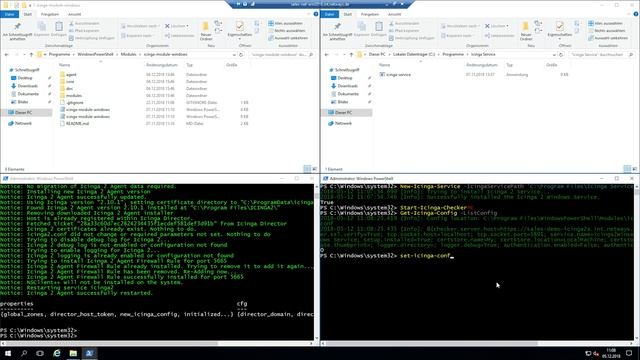Go up one folder in right Explorer
Image resolution: width=640 pixels, height=360 pixels.
click(x=351, y=54)
